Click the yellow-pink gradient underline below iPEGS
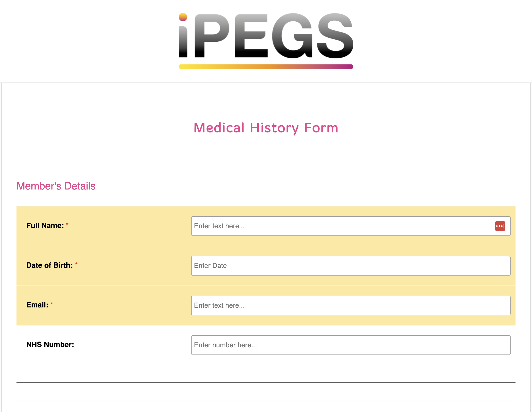532x412 pixels. click(x=266, y=66)
